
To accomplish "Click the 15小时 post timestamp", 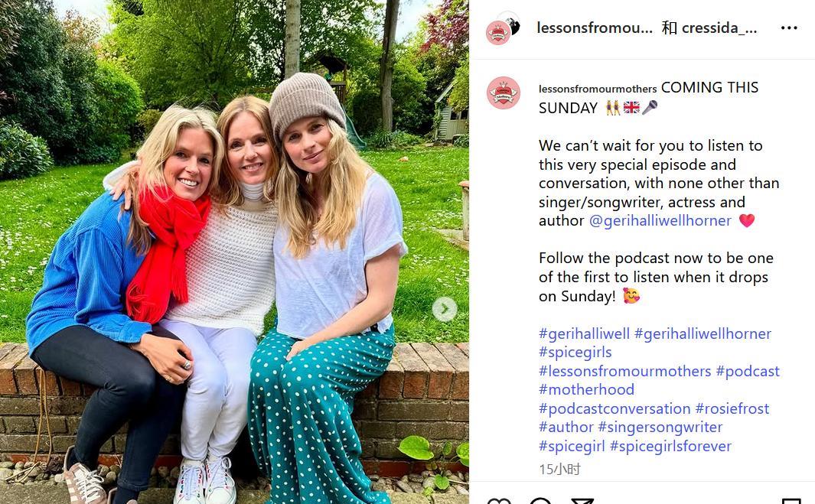I will [560, 469].
